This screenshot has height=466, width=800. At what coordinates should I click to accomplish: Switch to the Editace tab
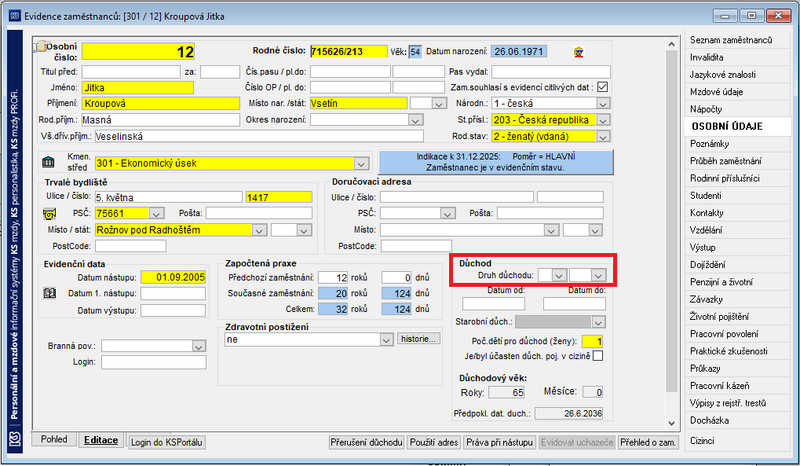pyautogui.click(x=101, y=440)
